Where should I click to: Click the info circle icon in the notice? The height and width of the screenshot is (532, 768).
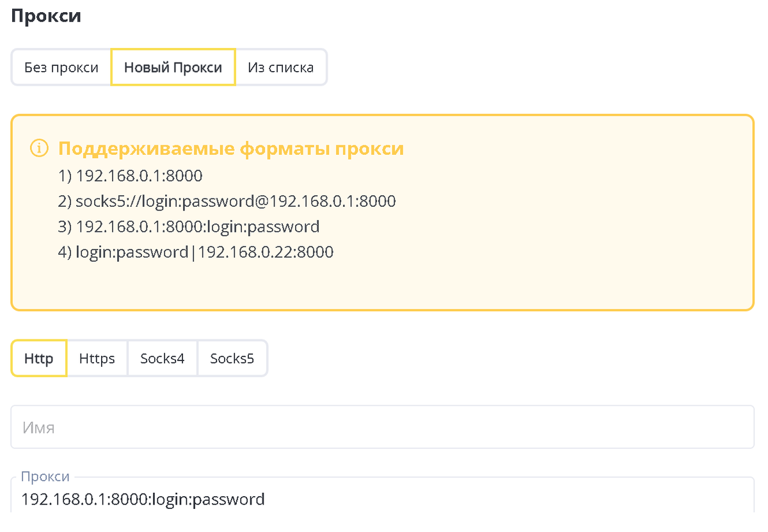[39, 149]
